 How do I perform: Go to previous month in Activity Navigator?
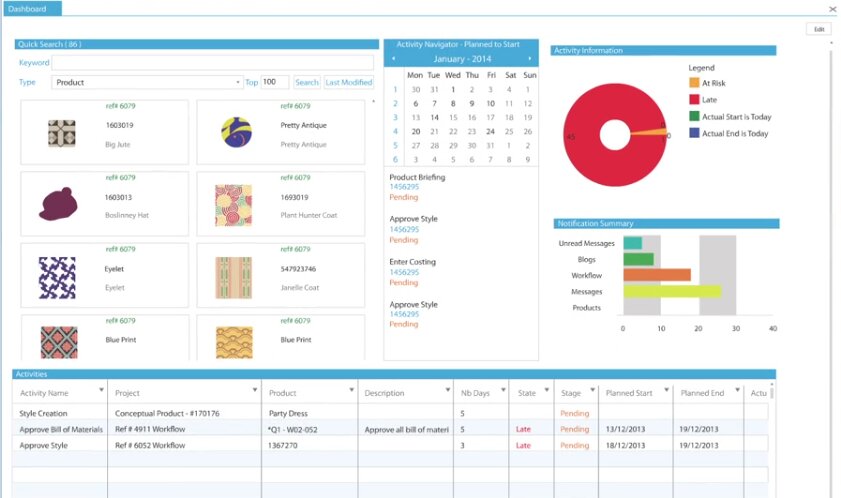pos(393,59)
